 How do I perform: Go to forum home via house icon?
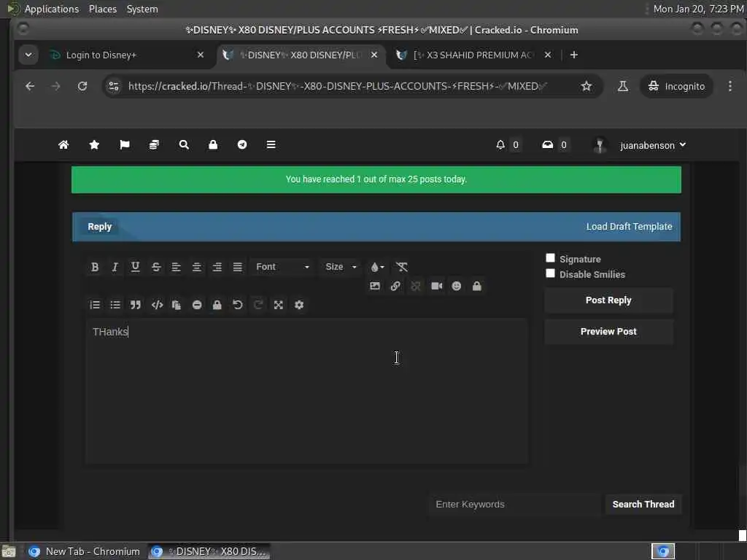[63, 145]
